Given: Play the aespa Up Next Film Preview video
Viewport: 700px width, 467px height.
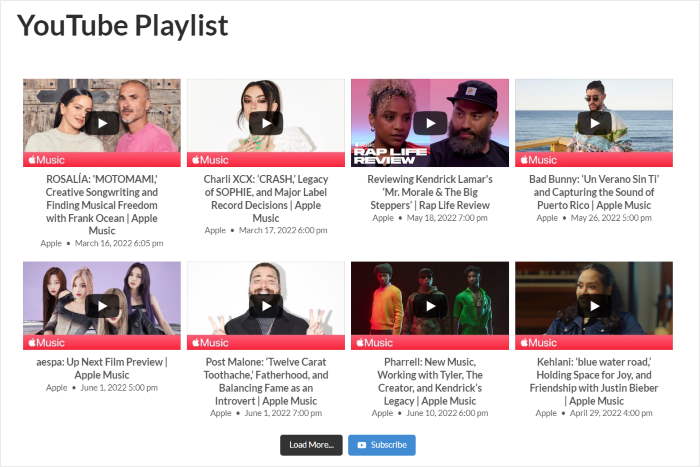Looking at the screenshot, I should (x=102, y=306).
